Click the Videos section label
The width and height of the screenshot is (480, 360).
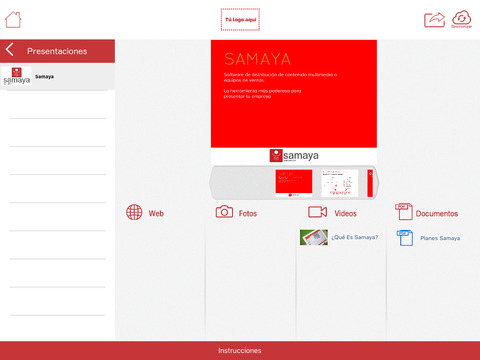[x=345, y=213]
